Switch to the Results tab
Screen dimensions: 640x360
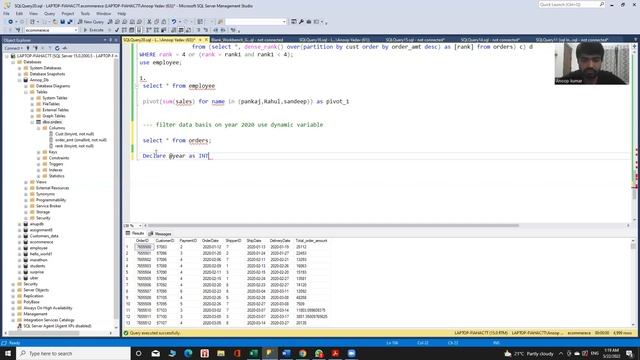135,233
